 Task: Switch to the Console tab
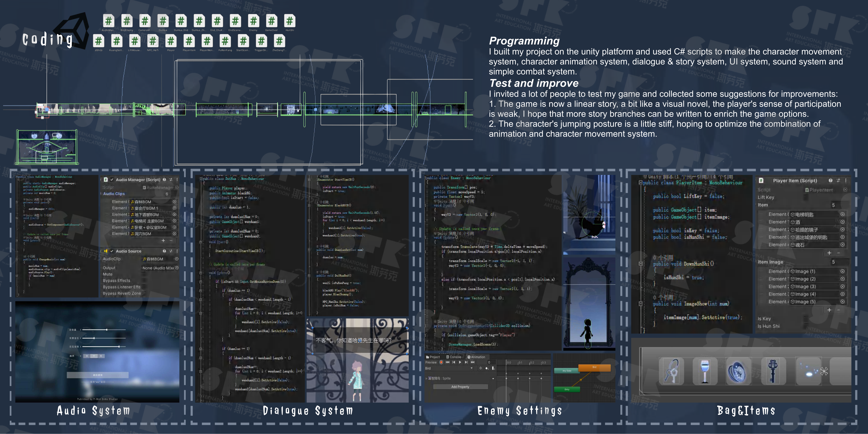point(454,357)
